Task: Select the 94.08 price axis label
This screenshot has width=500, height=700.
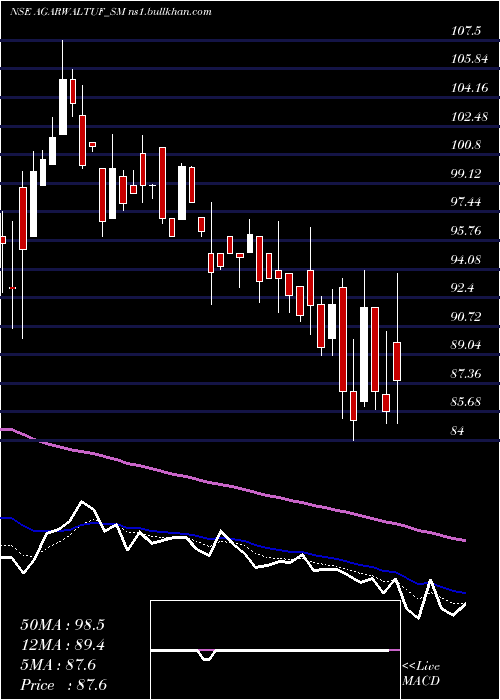Action: click(466, 259)
